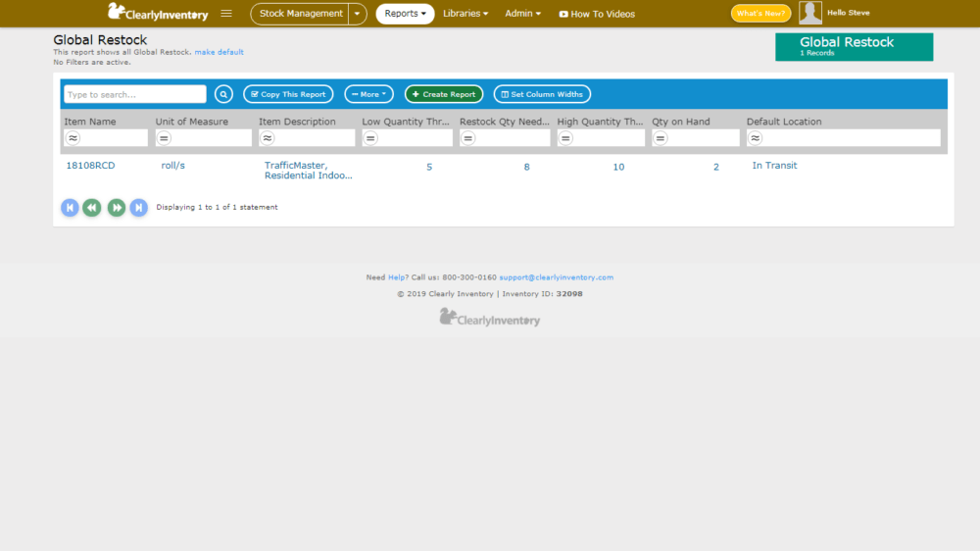
Task: Go to first page with pagination icon
Action: pos(70,208)
